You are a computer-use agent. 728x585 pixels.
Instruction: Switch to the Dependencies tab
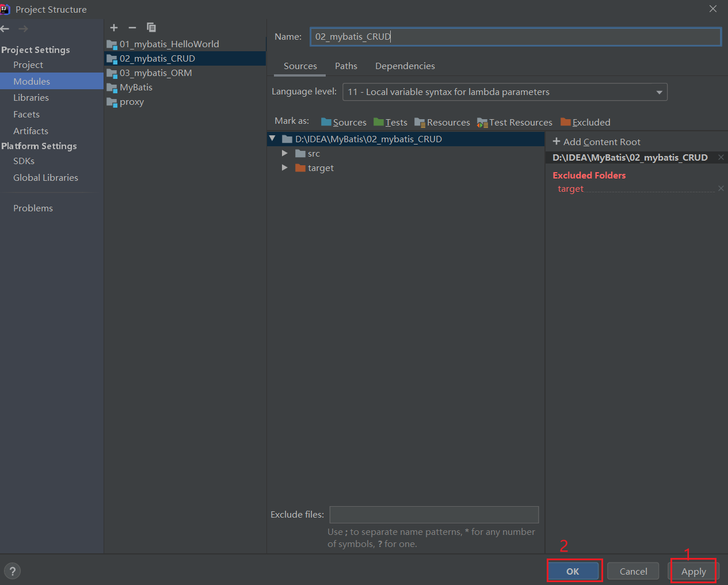coord(405,66)
